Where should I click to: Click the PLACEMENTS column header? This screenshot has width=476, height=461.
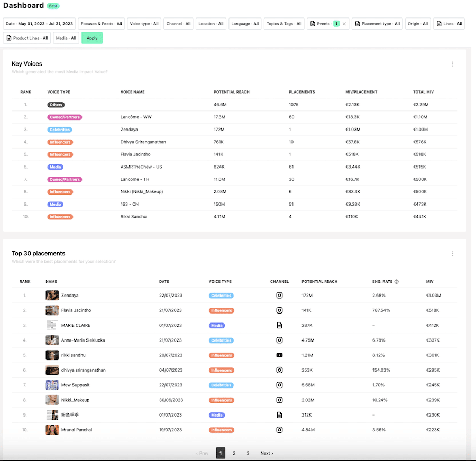click(302, 92)
